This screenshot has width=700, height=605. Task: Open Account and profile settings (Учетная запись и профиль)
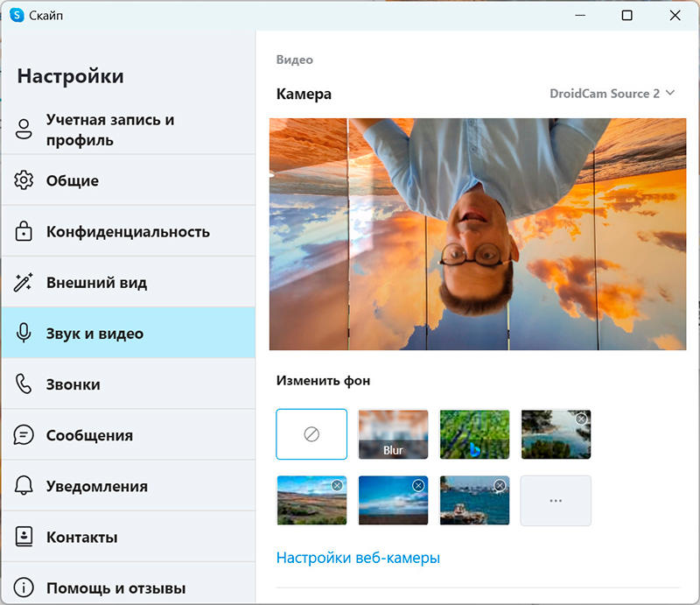[x=110, y=130]
